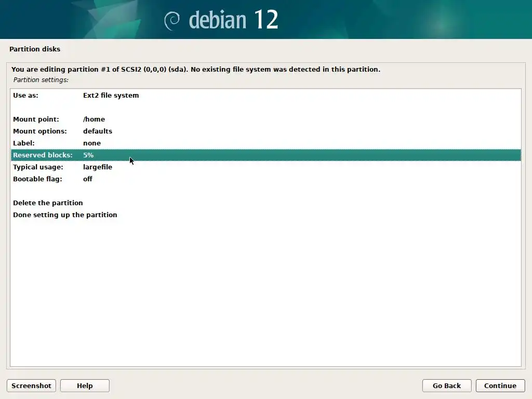Click the Go Back button
The height and width of the screenshot is (399, 532).
pos(447,386)
